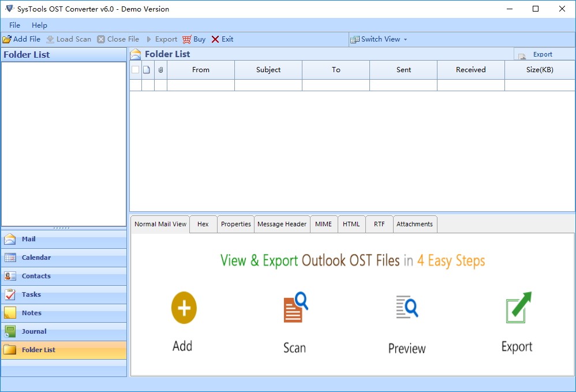
Task: Open the Tasks section in the sidebar
Action: coord(64,294)
